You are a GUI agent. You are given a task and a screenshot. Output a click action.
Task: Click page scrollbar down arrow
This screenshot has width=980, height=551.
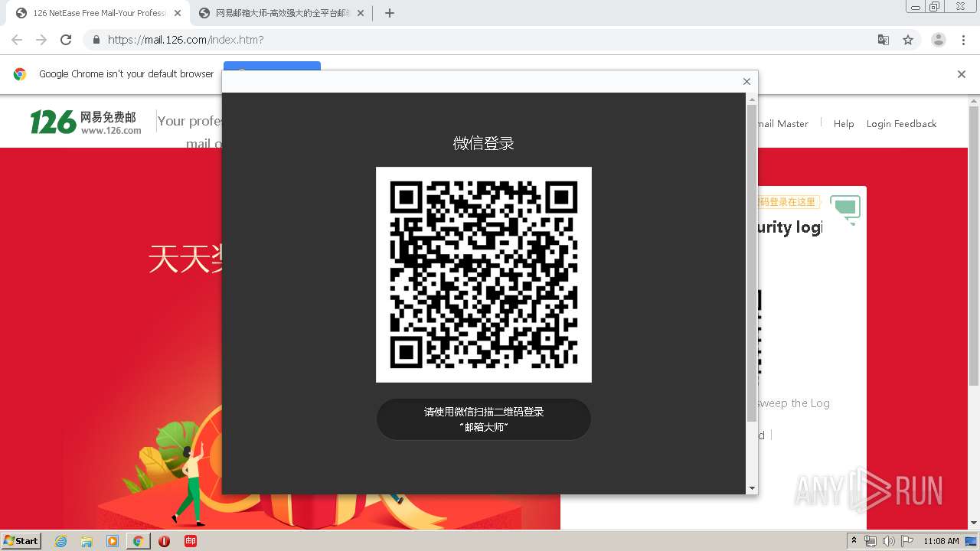click(974, 523)
